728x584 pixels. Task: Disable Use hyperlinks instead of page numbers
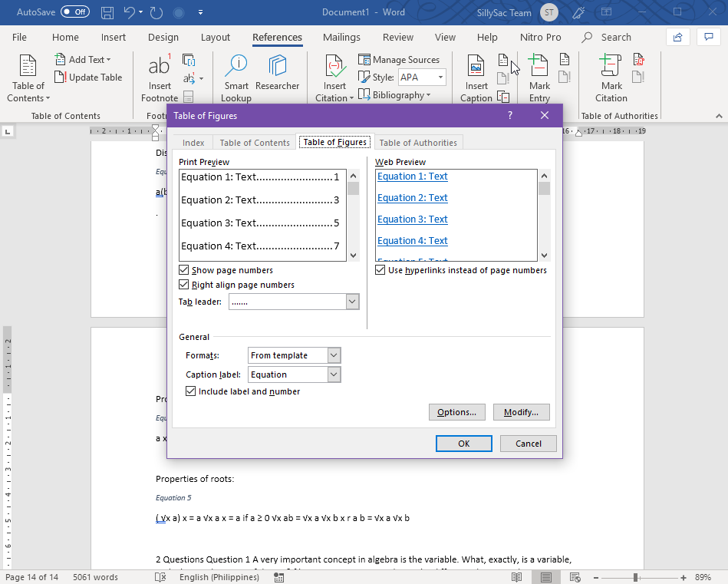[x=380, y=270]
